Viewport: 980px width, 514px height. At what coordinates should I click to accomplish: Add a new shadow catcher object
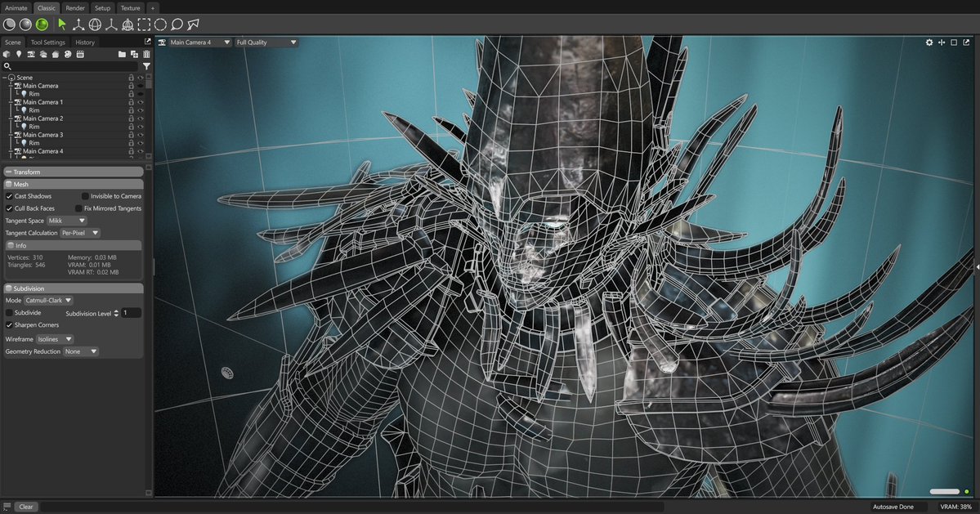[x=56, y=54]
